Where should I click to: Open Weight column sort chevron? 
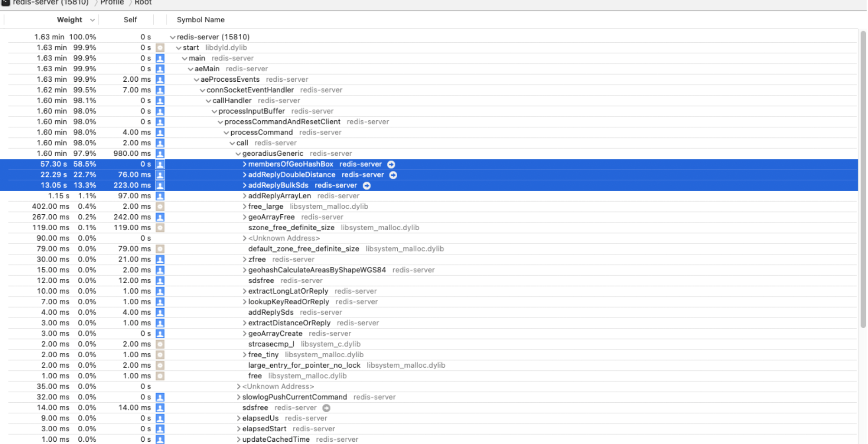93,20
